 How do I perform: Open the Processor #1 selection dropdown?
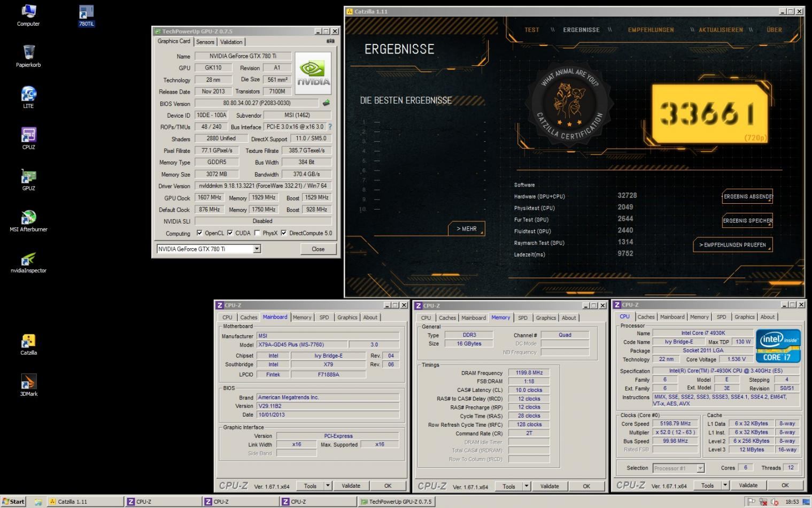click(700, 468)
